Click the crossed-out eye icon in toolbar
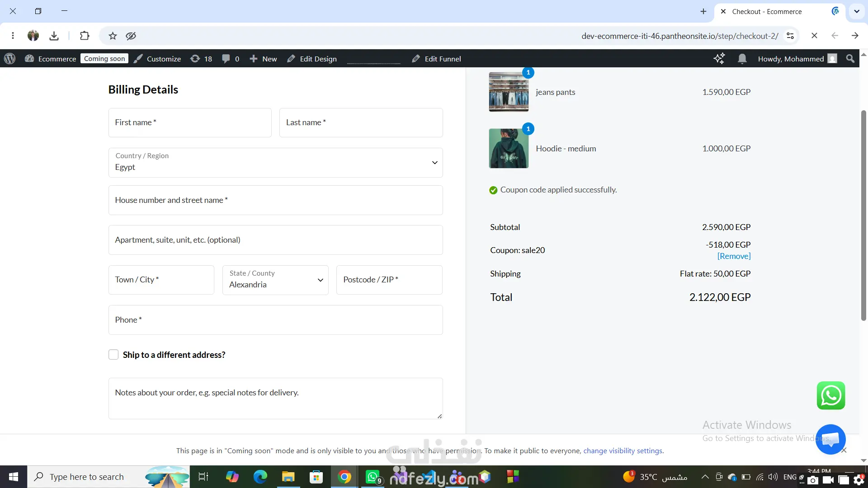The image size is (868, 488). click(131, 36)
